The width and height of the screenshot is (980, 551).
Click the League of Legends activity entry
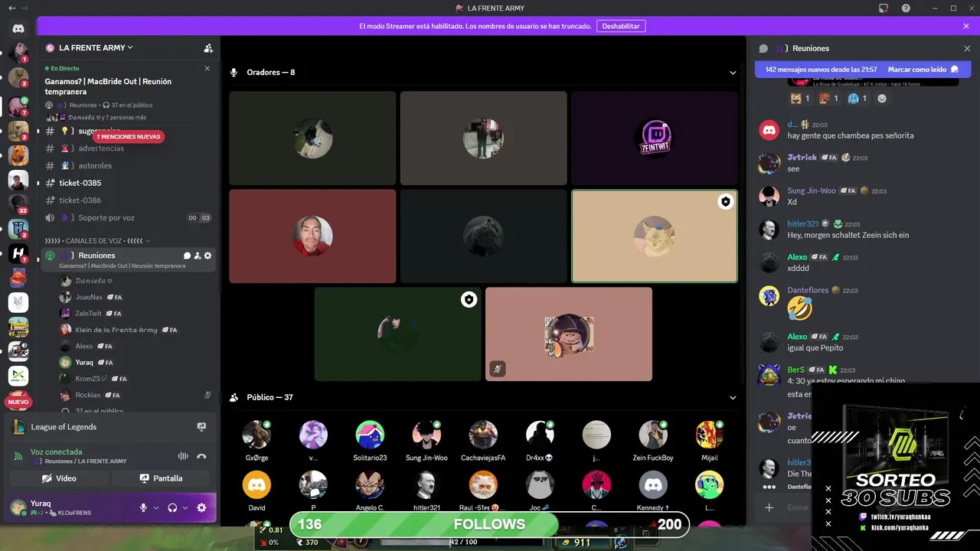click(x=64, y=427)
